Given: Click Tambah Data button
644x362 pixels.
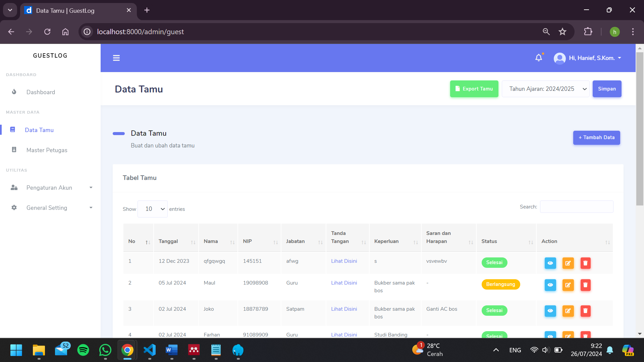Looking at the screenshot, I should coord(596,137).
